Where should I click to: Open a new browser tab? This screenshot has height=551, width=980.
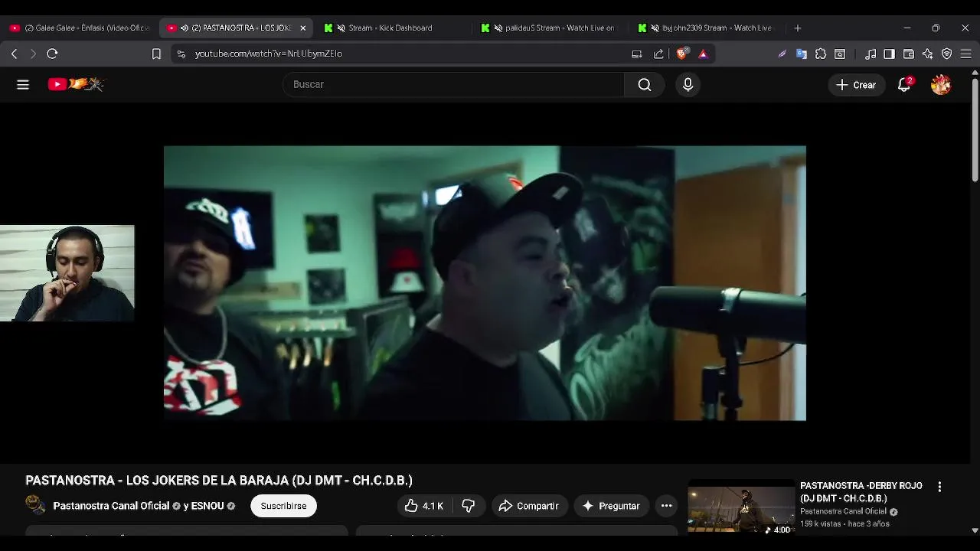[x=798, y=28]
